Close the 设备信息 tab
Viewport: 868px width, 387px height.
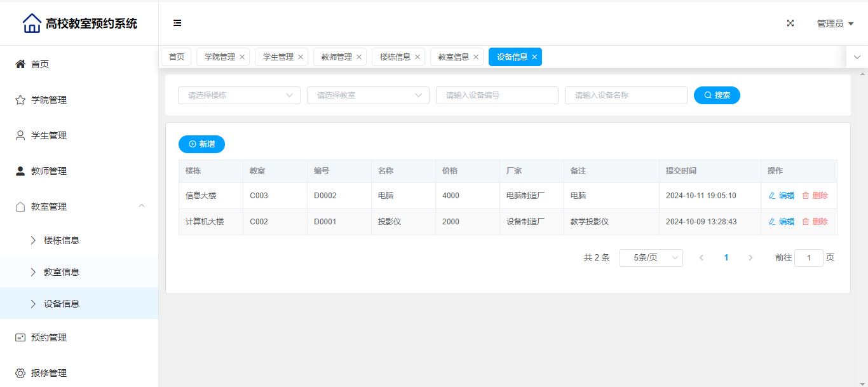(534, 57)
